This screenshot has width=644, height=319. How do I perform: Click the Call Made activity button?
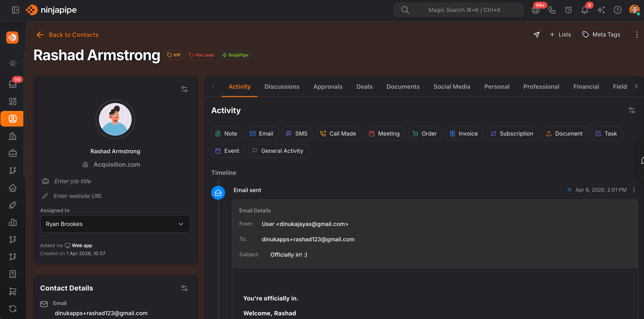(338, 134)
